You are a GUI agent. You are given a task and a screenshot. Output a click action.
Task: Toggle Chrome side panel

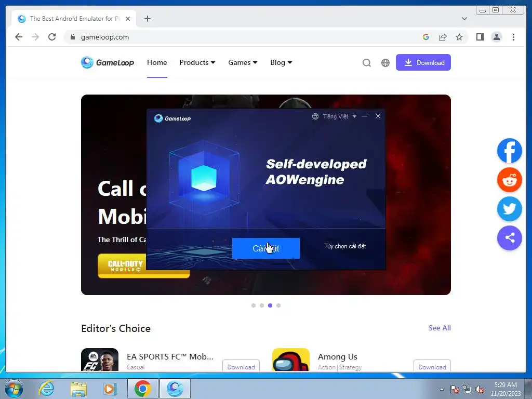480,37
